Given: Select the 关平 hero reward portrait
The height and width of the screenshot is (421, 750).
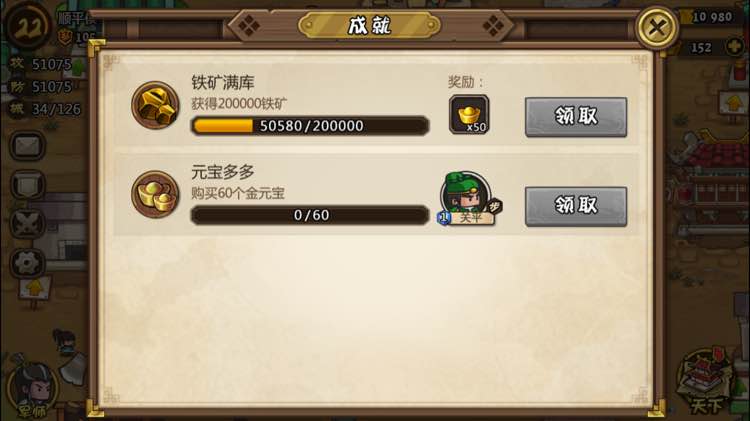Looking at the screenshot, I should tap(468, 199).
